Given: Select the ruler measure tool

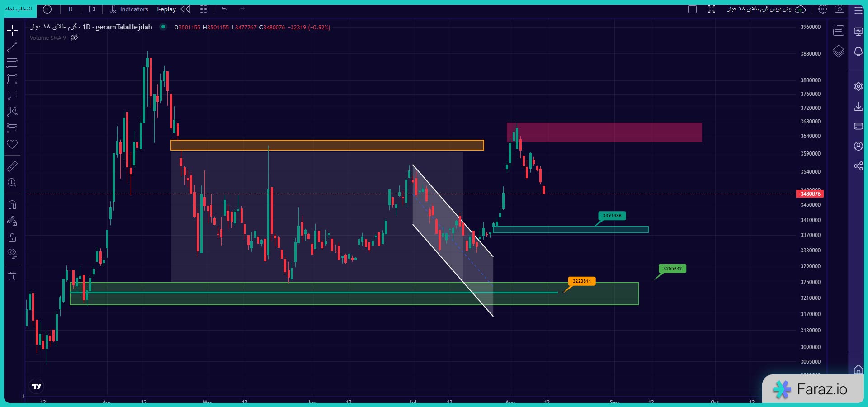Looking at the screenshot, I should 12,166.
